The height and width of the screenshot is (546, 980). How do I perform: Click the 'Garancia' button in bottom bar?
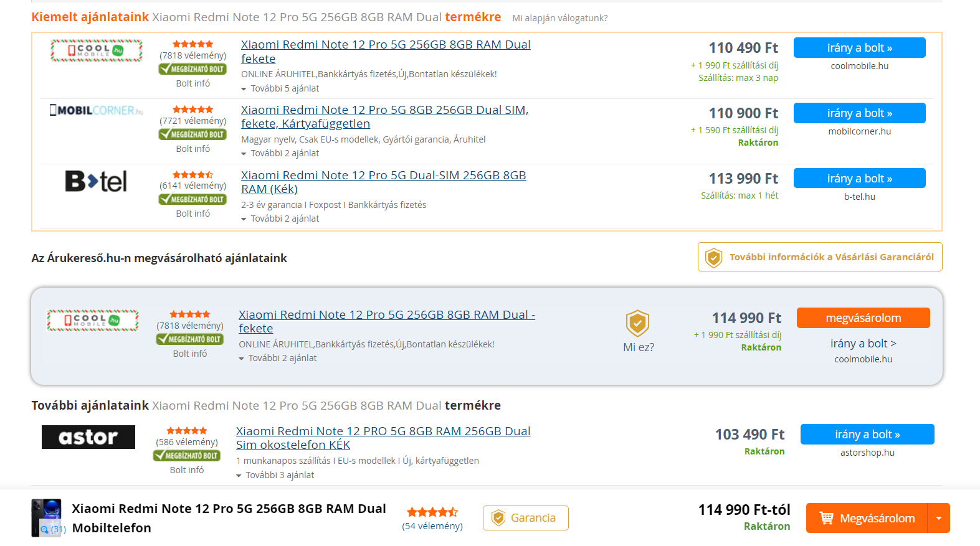click(525, 518)
